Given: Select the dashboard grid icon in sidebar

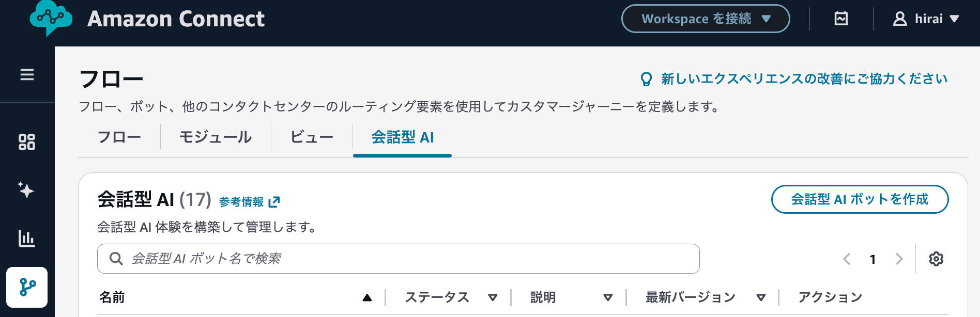Looking at the screenshot, I should 27,142.
